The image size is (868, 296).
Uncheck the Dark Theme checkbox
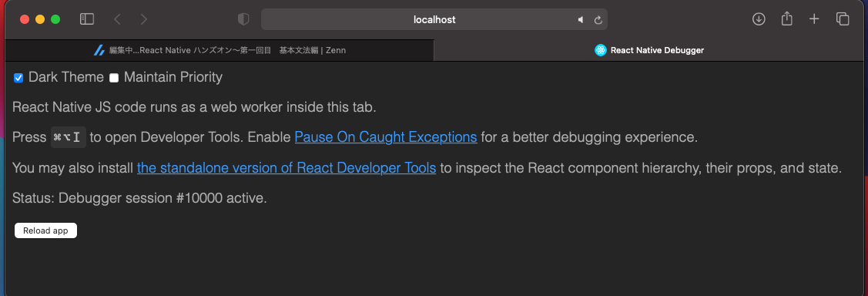(18, 78)
